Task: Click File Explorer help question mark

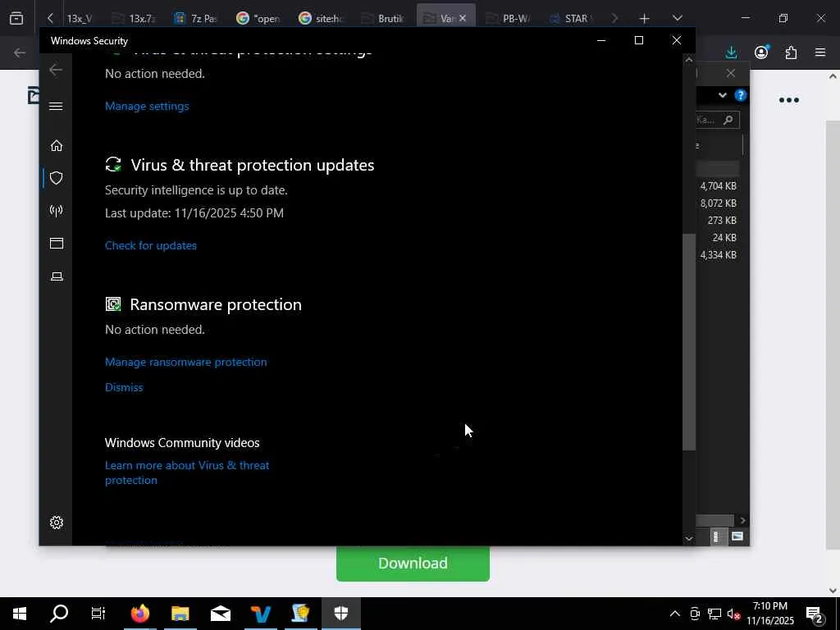Action: 741,95
